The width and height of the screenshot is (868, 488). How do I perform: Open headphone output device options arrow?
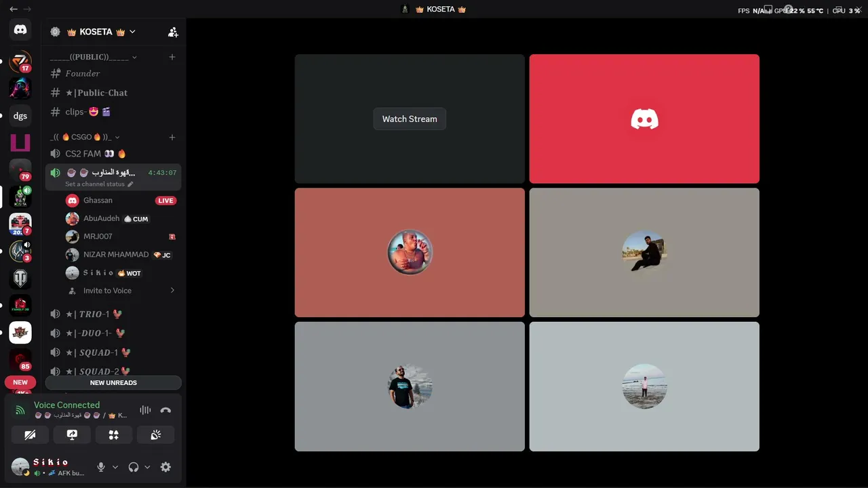click(147, 467)
